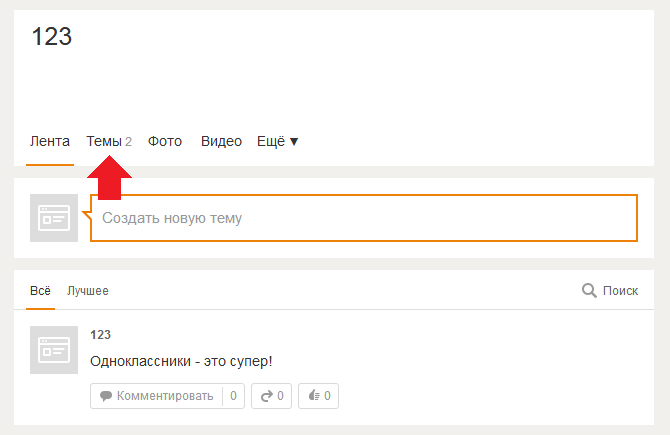This screenshot has width=670, height=435.
Task: Open the post Одноклассники - это супер!
Action: click(181, 361)
